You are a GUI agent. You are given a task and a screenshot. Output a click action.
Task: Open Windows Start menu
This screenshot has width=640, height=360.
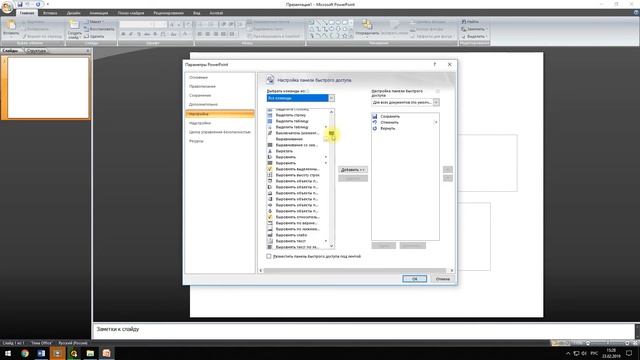8,353
